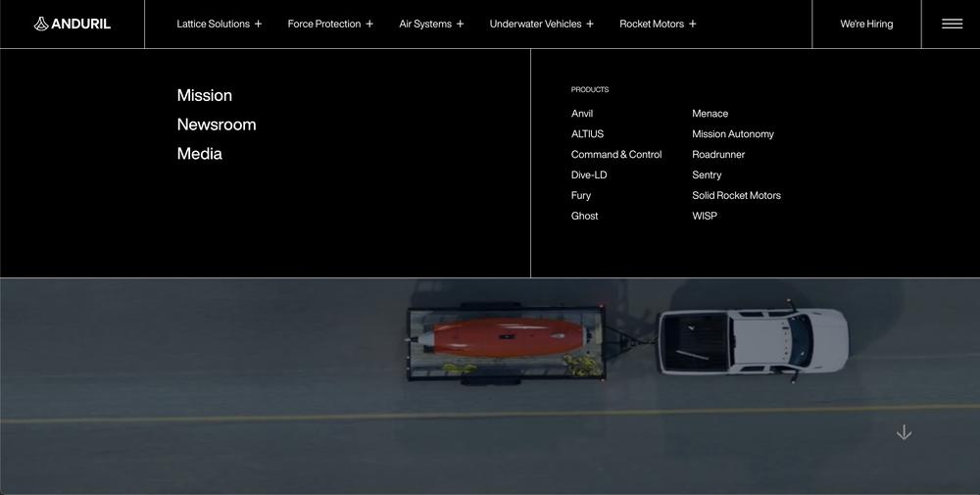The width and height of the screenshot is (980, 495).
Task: Open WISP product page
Action: [705, 216]
